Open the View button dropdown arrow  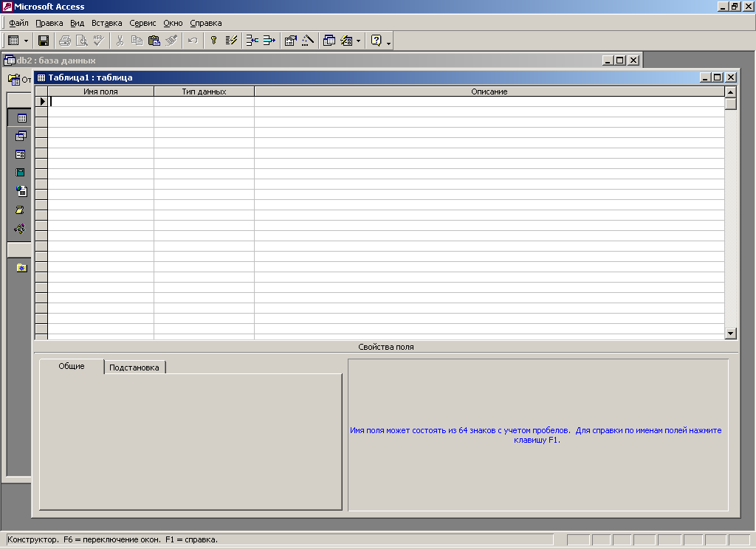pos(26,41)
